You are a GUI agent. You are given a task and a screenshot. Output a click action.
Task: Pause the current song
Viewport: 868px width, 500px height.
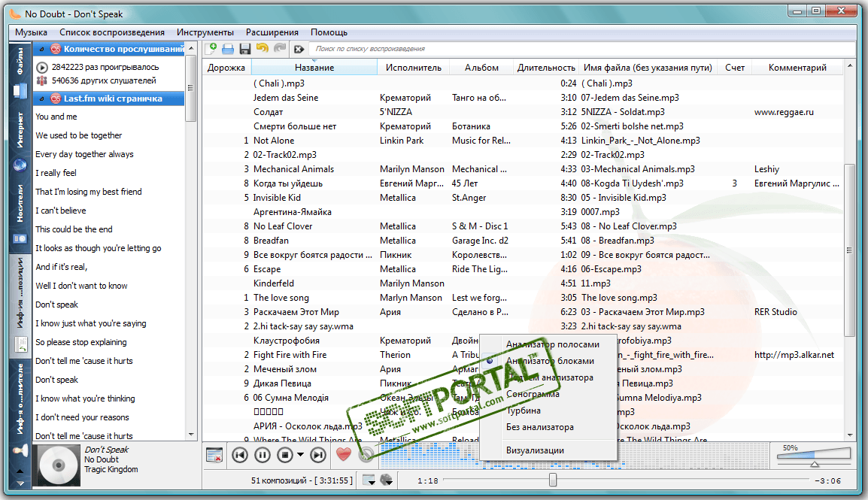point(263,455)
